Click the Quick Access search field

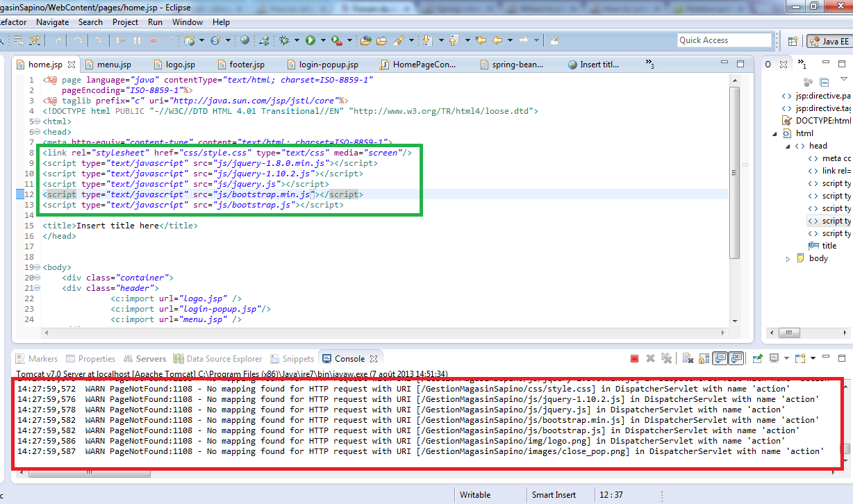pyautogui.click(x=724, y=40)
